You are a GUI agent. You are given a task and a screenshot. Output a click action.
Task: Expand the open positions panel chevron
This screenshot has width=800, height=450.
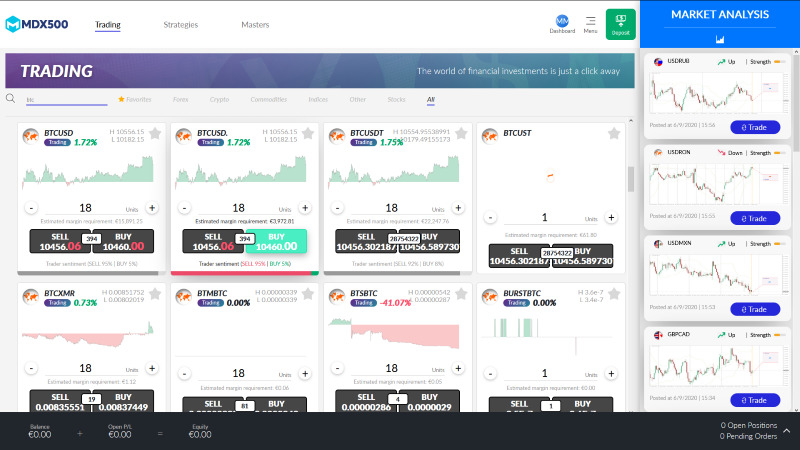787,431
